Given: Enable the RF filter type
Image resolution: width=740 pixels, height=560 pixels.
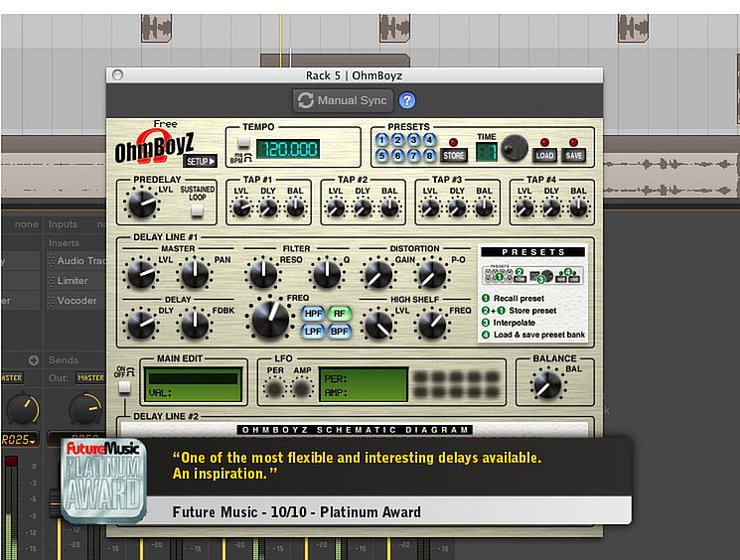Looking at the screenshot, I should point(341,314).
